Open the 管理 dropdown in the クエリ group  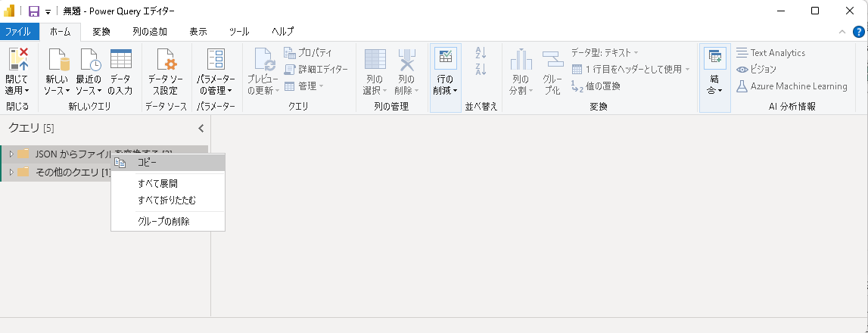click(x=303, y=86)
